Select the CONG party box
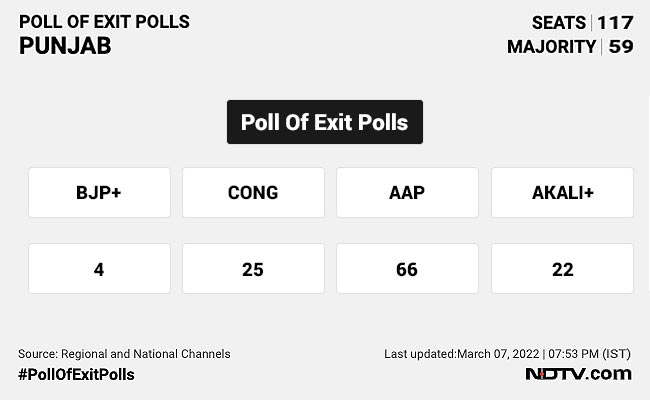This screenshot has width=650, height=400. click(x=253, y=192)
